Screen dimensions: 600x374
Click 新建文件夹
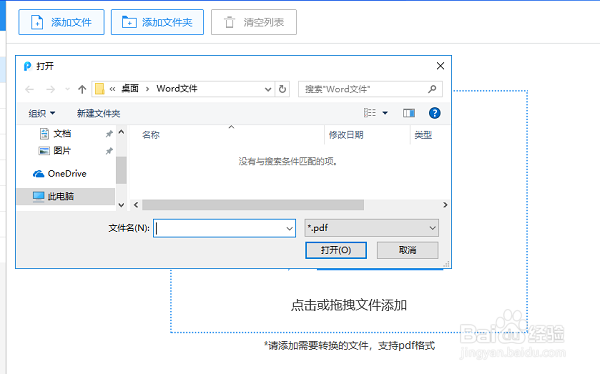click(x=98, y=113)
